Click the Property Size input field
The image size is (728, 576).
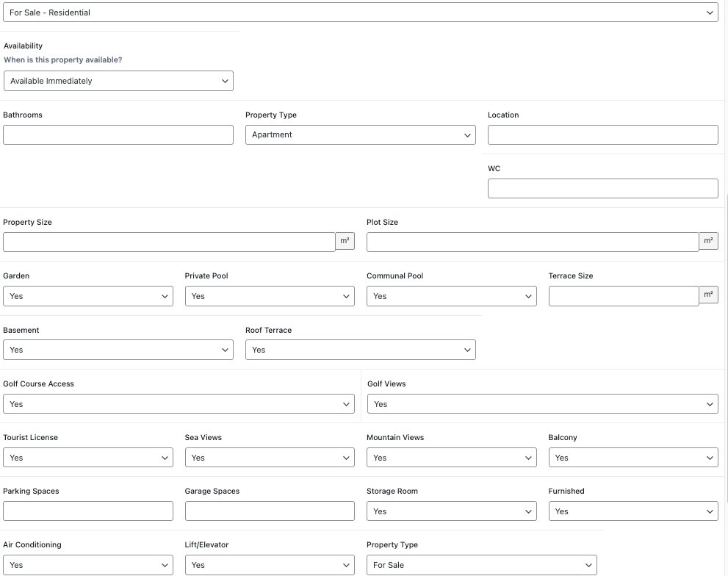tap(169, 242)
